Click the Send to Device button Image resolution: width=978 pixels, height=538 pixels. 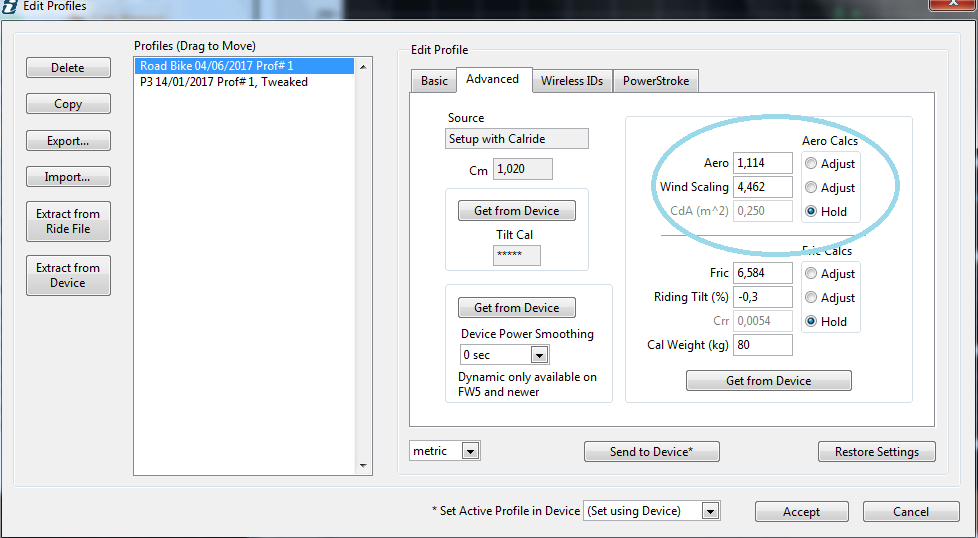651,452
